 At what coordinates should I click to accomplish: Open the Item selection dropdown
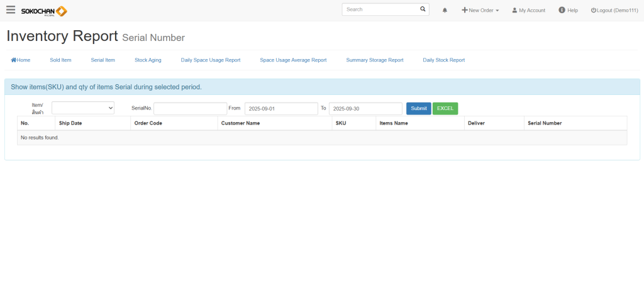(x=83, y=108)
